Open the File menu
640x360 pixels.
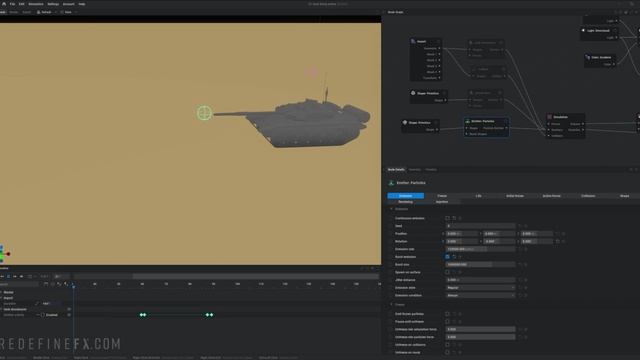coord(12,4)
